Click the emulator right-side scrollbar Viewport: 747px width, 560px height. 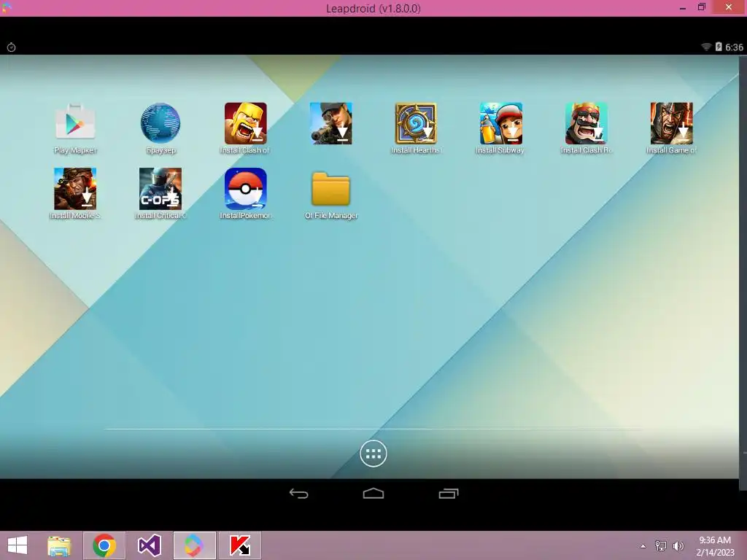(x=743, y=273)
